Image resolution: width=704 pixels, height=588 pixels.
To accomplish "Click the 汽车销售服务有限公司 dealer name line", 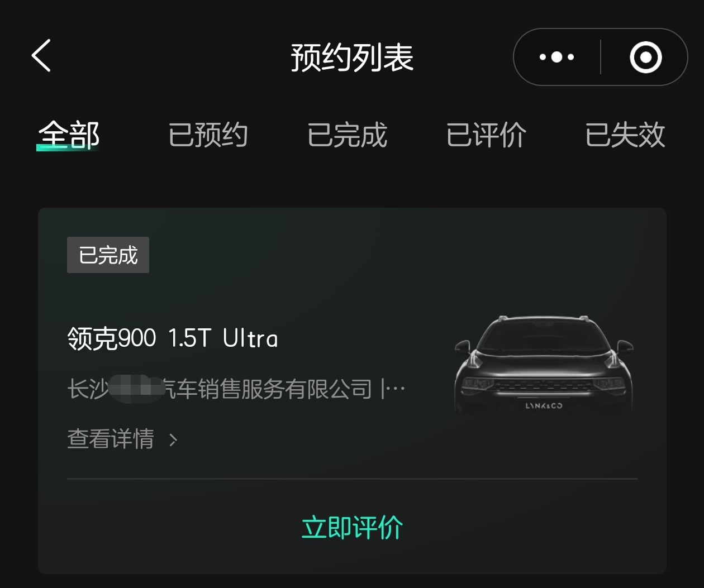I will tap(236, 389).
